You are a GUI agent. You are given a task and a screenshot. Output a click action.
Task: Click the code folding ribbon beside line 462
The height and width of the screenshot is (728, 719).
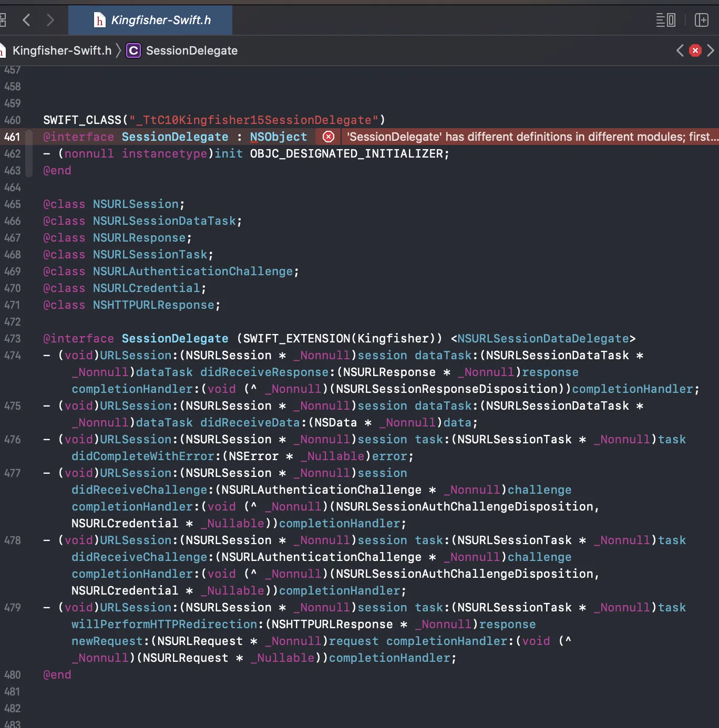click(x=29, y=154)
